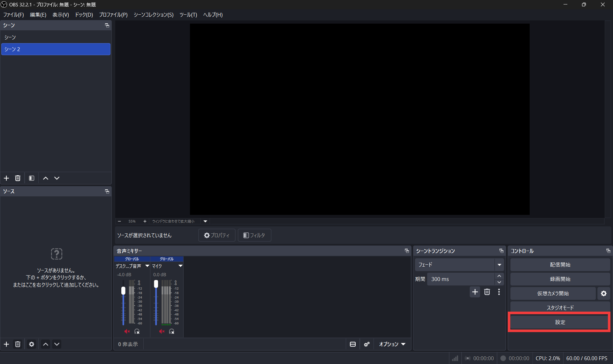Screen dimensions: 613x364
Task: Switch audio mixer layout icon
Action: [x=352, y=344]
